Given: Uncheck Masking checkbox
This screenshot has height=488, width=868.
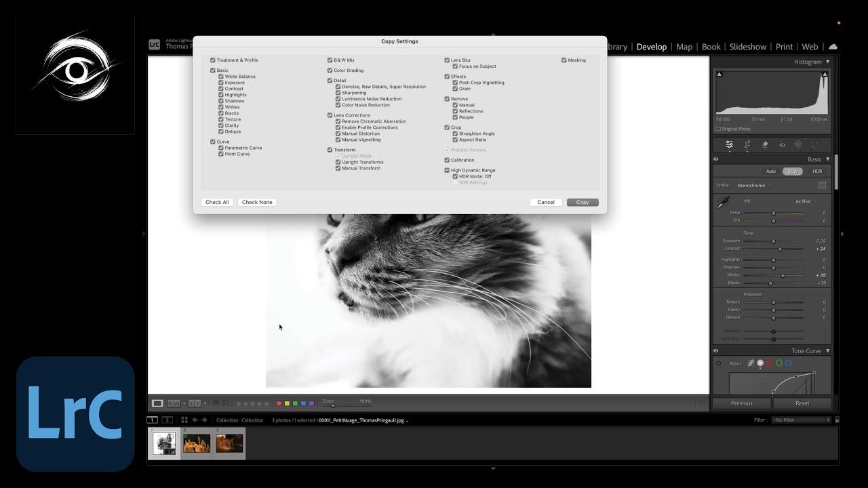Looking at the screenshot, I should pyautogui.click(x=564, y=60).
